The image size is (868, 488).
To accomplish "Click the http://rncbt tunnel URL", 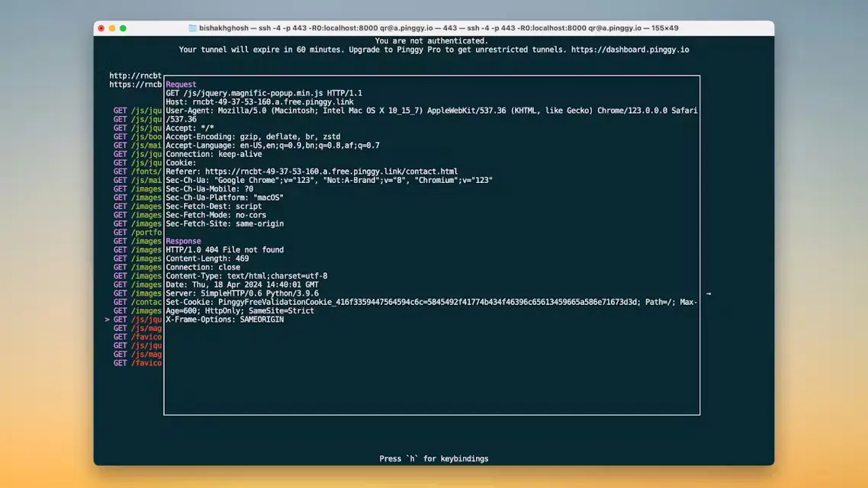I will tap(135, 75).
